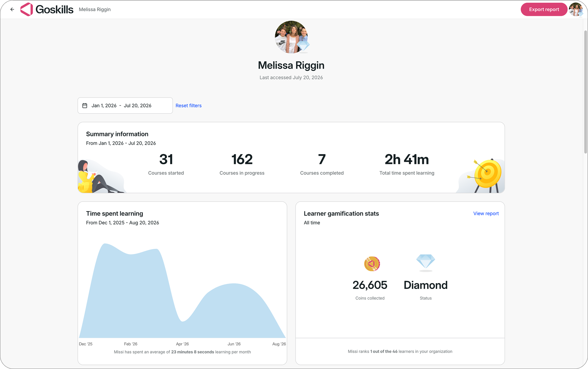Click the Melissa Riggin name heading

coord(291,65)
